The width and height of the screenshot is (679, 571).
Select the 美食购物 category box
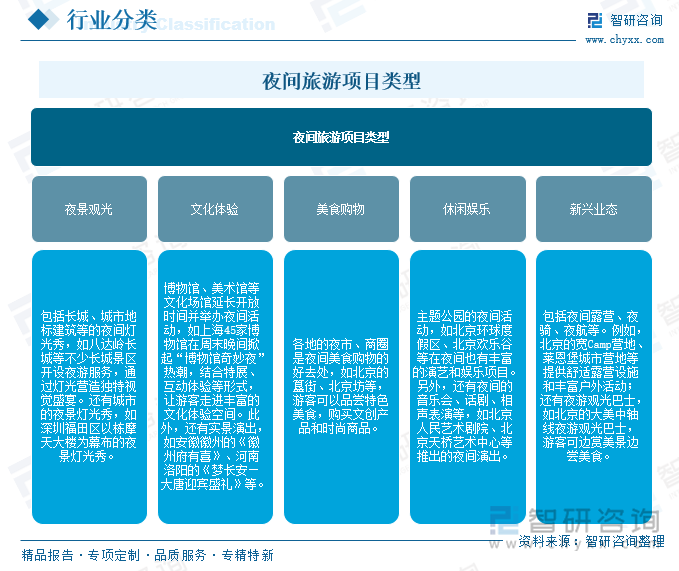[341, 209]
